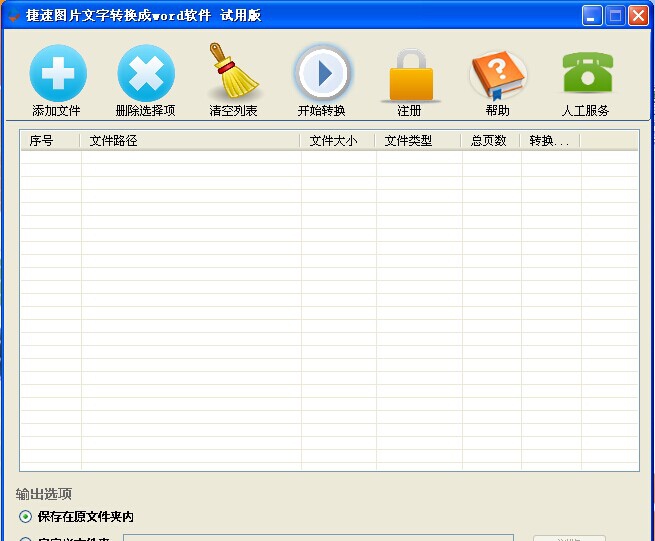This screenshot has height=541, width=655.
Task: Sort by the 总页数 column header
Action: point(490,141)
